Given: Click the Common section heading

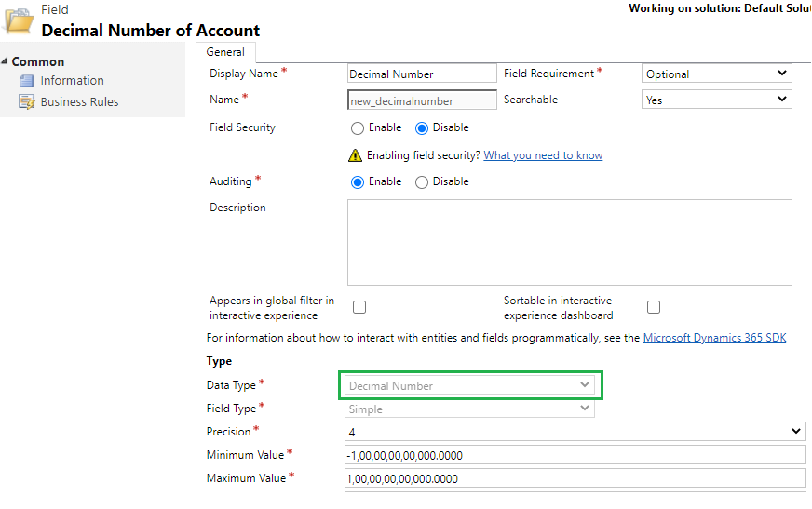Looking at the screenshot, I should [x=38, y=61].
